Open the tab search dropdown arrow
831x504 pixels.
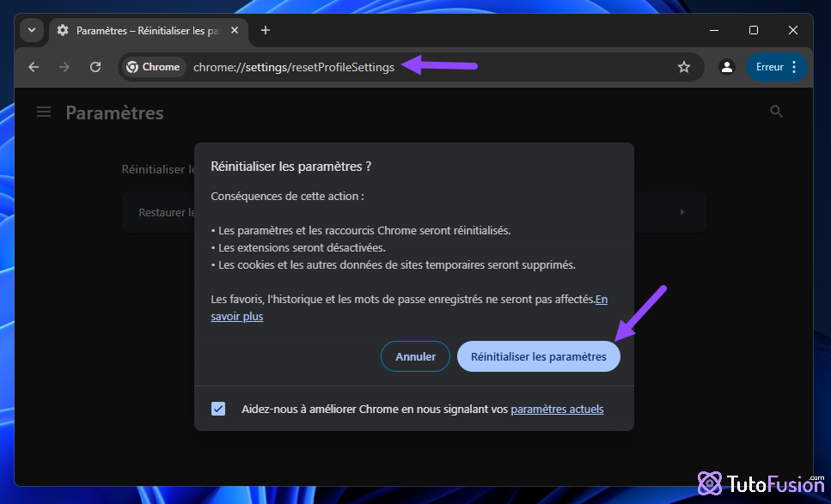pyautogui.click(x=31, y=30)
